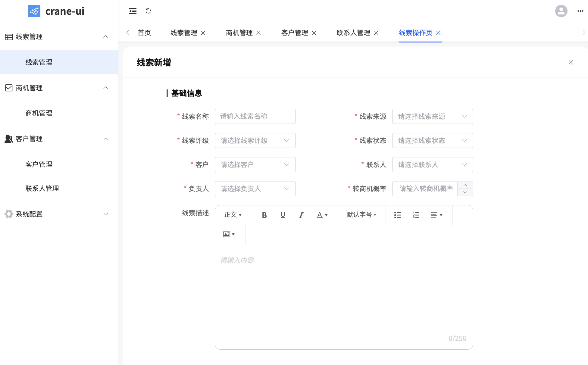This screenshot has height=365, width=588.
Task: Close the 联系人管理 tab
Action: 376,33
